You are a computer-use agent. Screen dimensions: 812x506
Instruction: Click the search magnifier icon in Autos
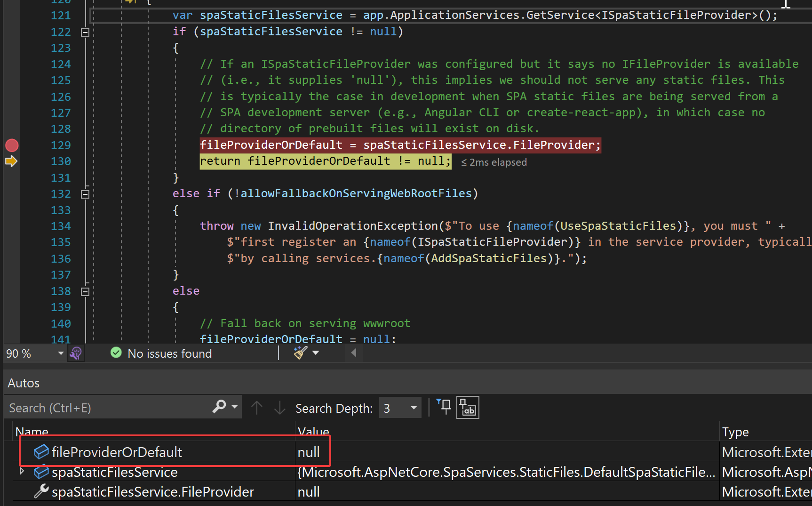[x=219, y=407]
